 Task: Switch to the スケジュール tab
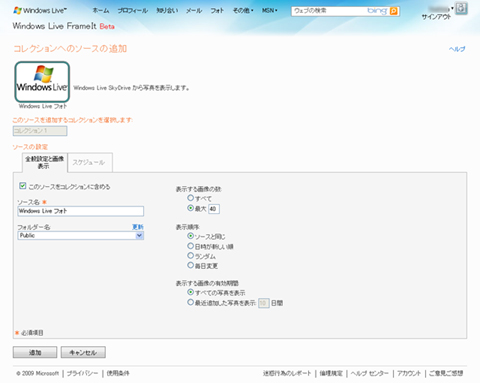tap(90, 163)
